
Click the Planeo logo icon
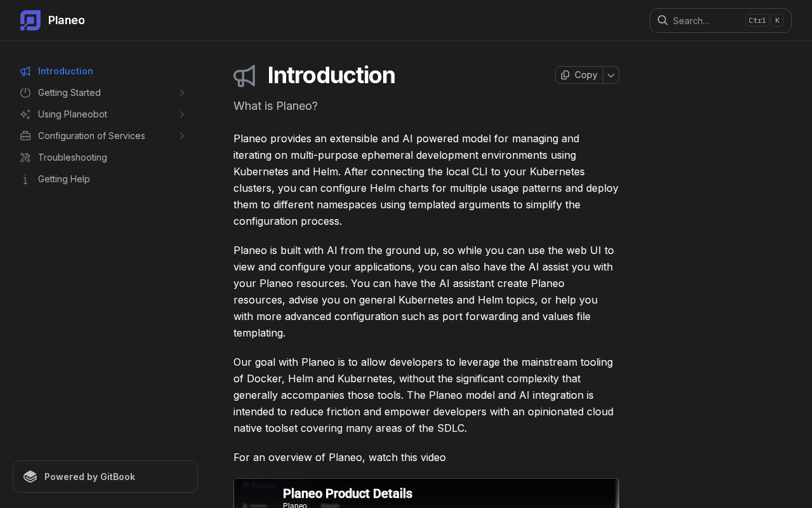click(30, 20)
